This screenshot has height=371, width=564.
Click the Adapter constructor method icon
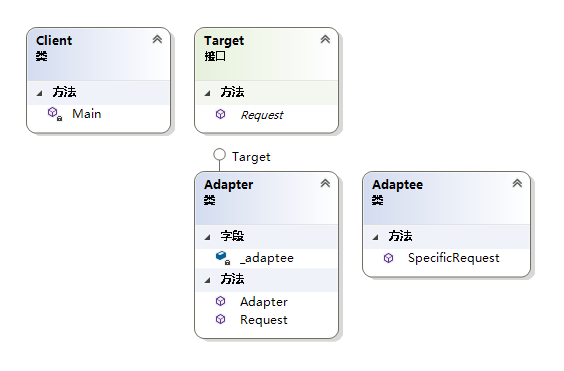pos(220,301)
